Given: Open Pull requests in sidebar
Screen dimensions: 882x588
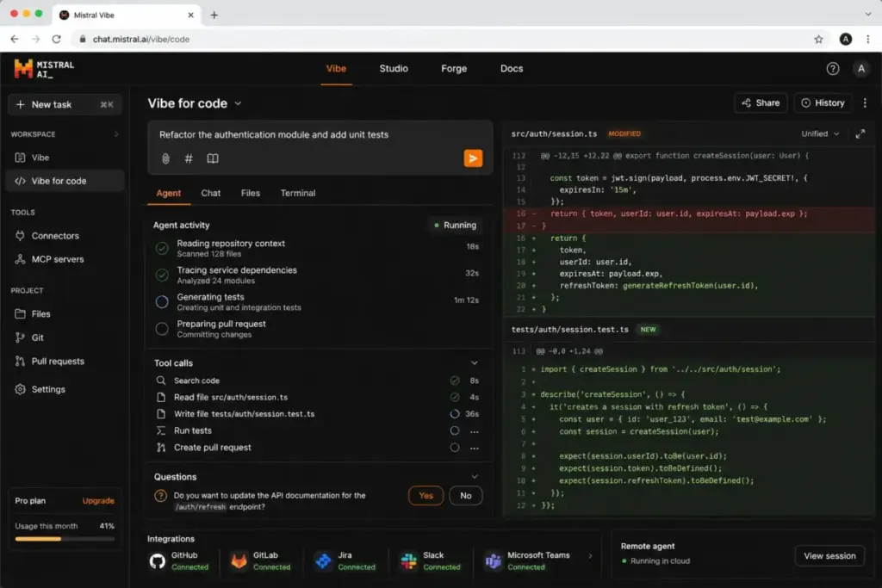Looking at the screenshot, I should (58, 362).
